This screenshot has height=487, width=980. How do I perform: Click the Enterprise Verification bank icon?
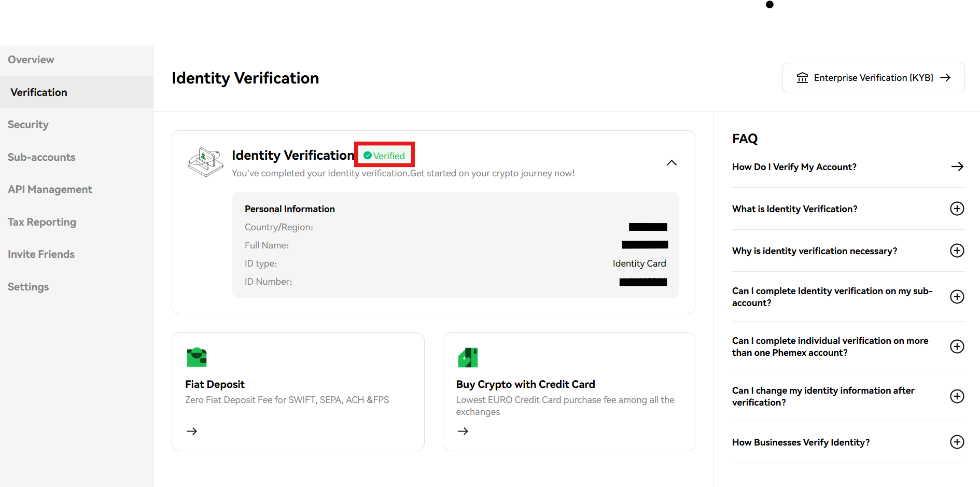tap(802, 77)
